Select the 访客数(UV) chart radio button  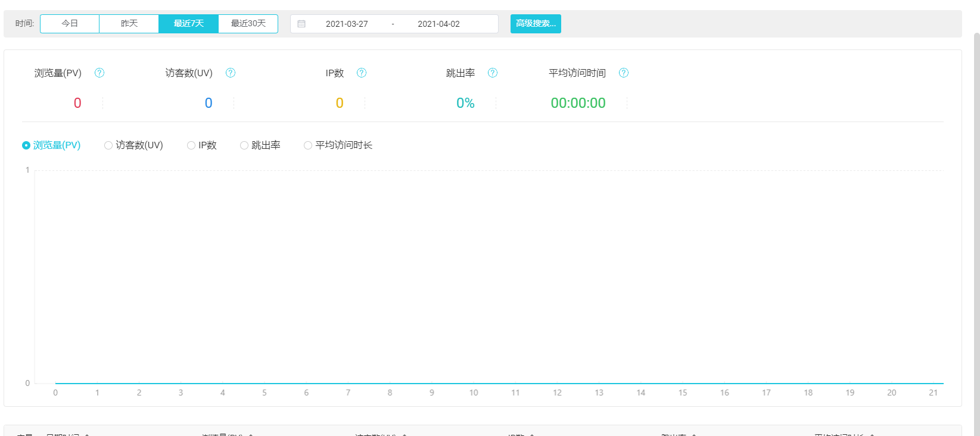(x=108, y=145)
